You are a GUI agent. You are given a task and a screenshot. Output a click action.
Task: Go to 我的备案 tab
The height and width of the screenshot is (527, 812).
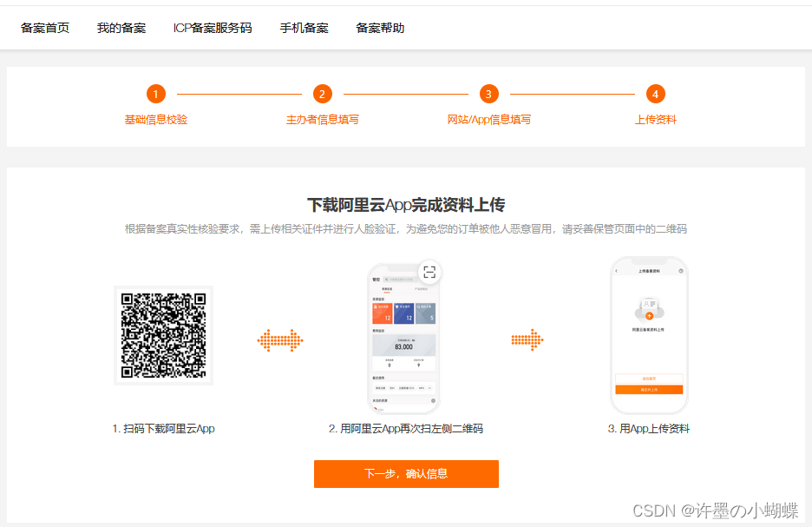[x=121, y=28]
